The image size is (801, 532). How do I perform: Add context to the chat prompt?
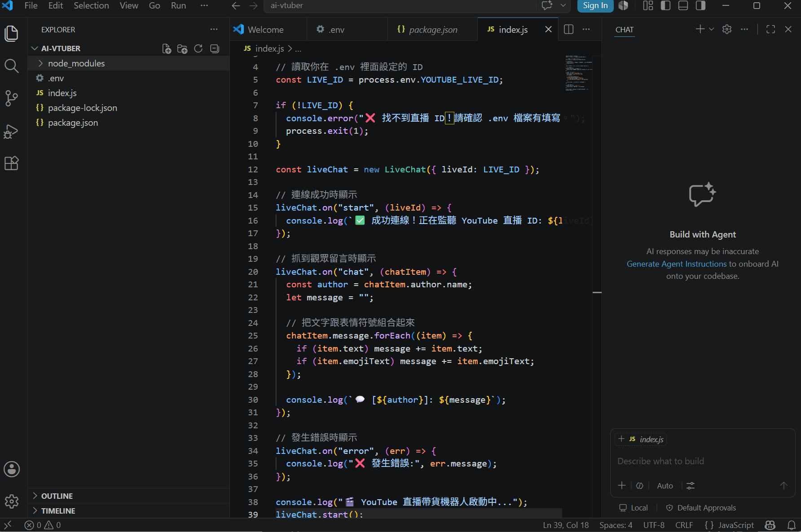point(622,485)
